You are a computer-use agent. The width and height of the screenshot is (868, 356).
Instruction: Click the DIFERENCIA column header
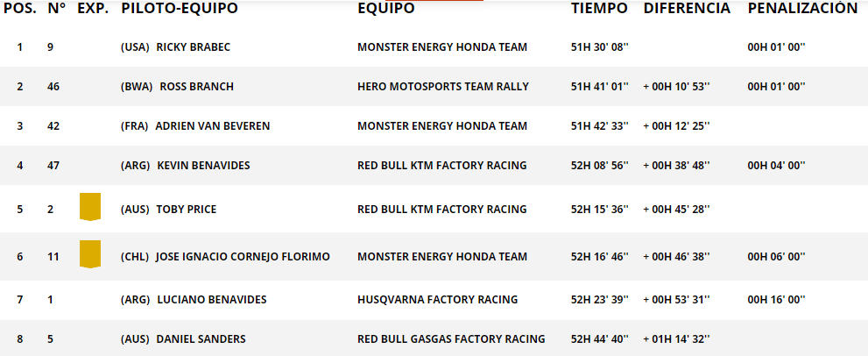coord(687,8)
